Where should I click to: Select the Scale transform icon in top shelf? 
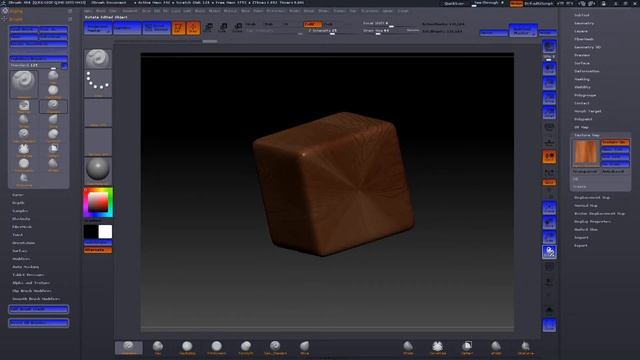coord(223,28)
